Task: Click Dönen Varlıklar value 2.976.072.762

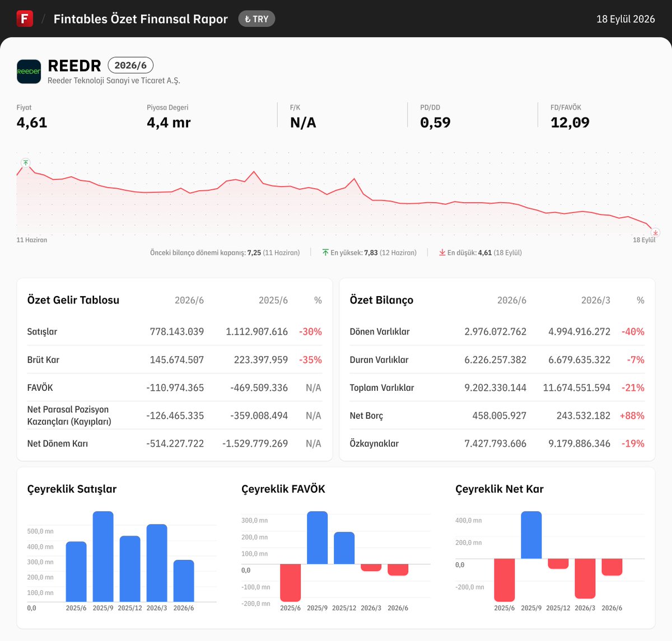Action: [x=495, y=331]
